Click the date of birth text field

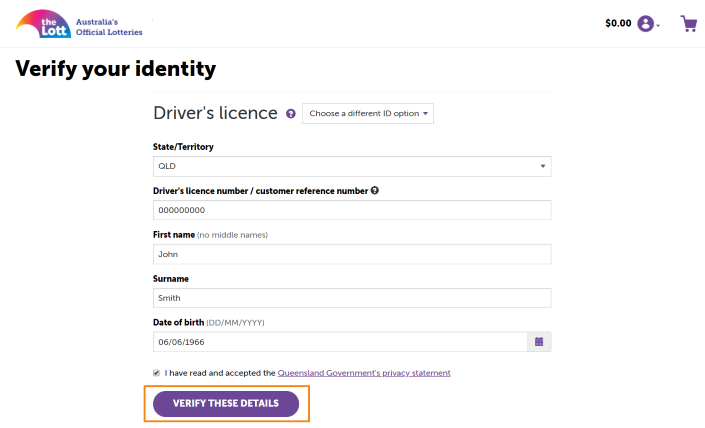[x=340, y=342]
